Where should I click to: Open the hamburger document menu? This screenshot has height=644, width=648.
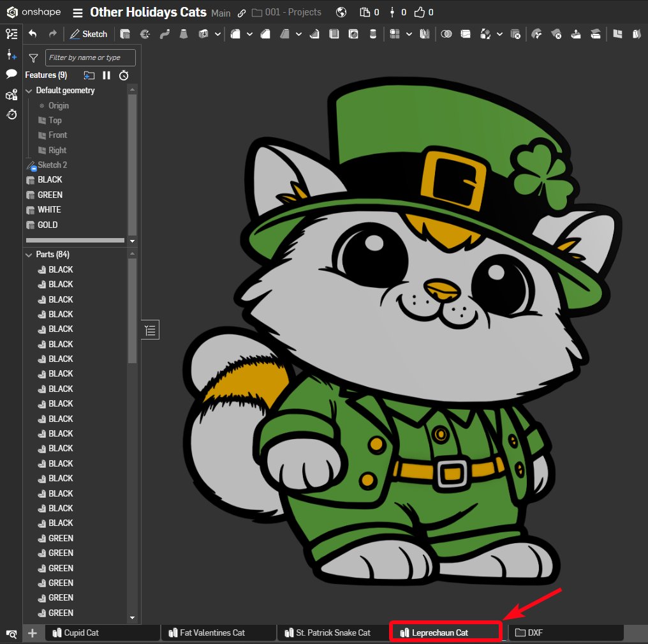tap(78, 13)
